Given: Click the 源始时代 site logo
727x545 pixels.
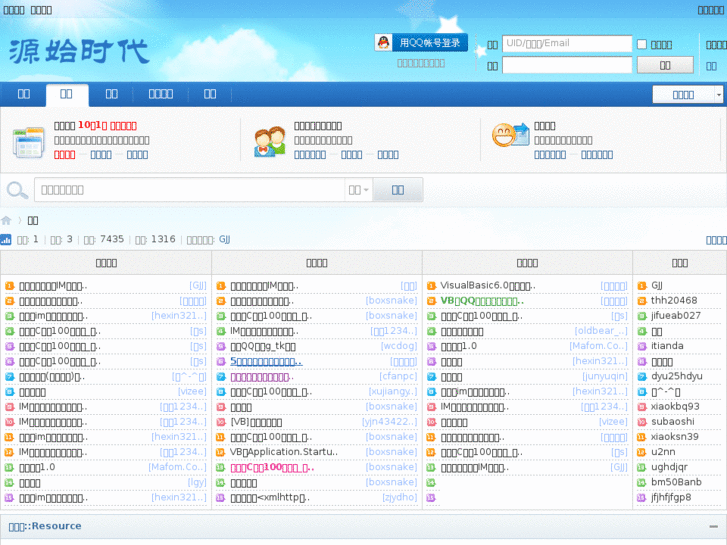Looking at the screenshot, I should coord(79,51).
